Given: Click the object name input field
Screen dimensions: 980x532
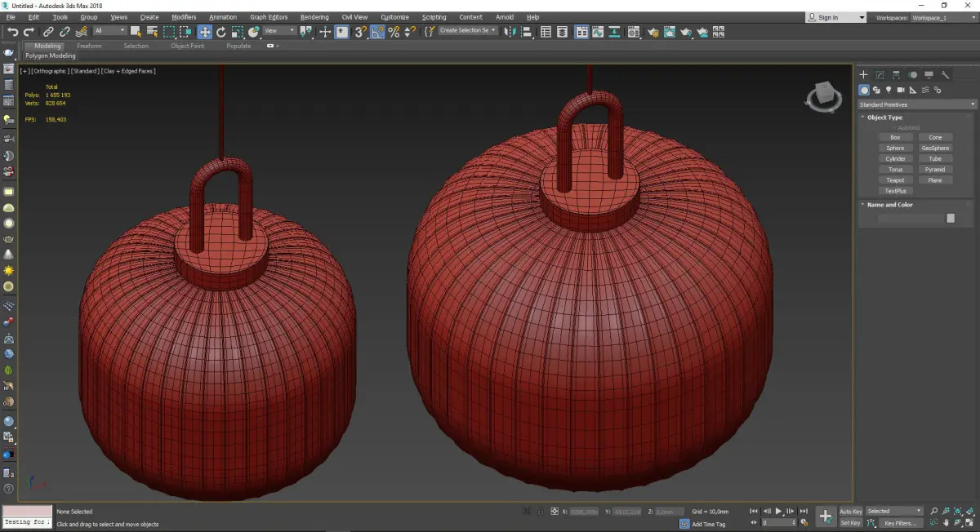Looking at the screenshot, I should tap(911, 219).
